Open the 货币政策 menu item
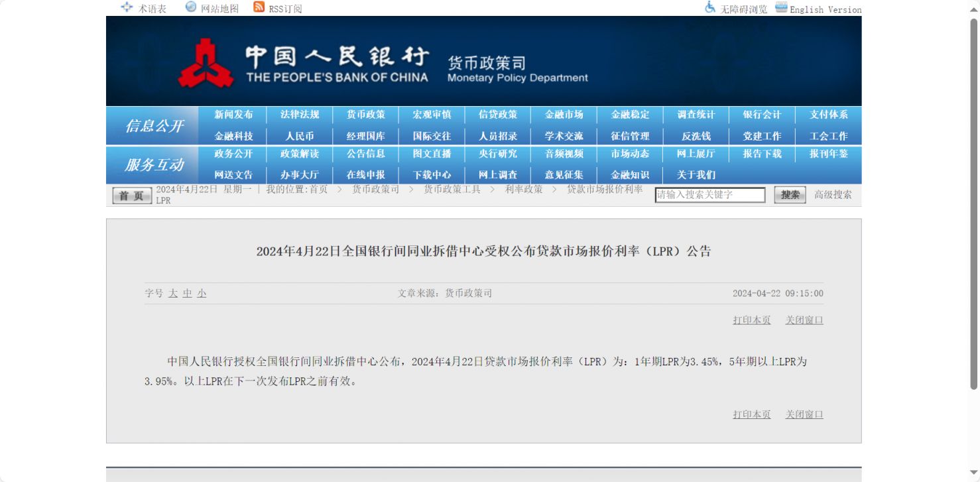Viewport: 980px width, 482px height. pyautogui.click(x=365, y=115)
